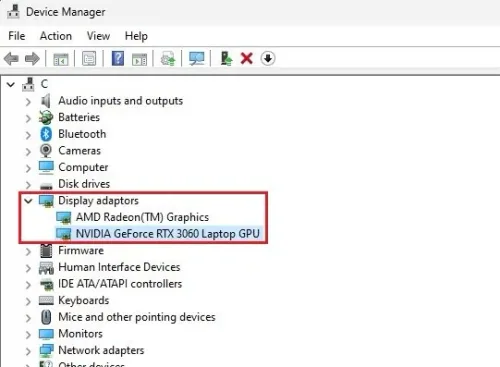Image resolution: width=500 pixels, height=367 pixels.
Task: Click the Enable device toolbar icon
Action: pyautogui.click(x=226, y=58)
